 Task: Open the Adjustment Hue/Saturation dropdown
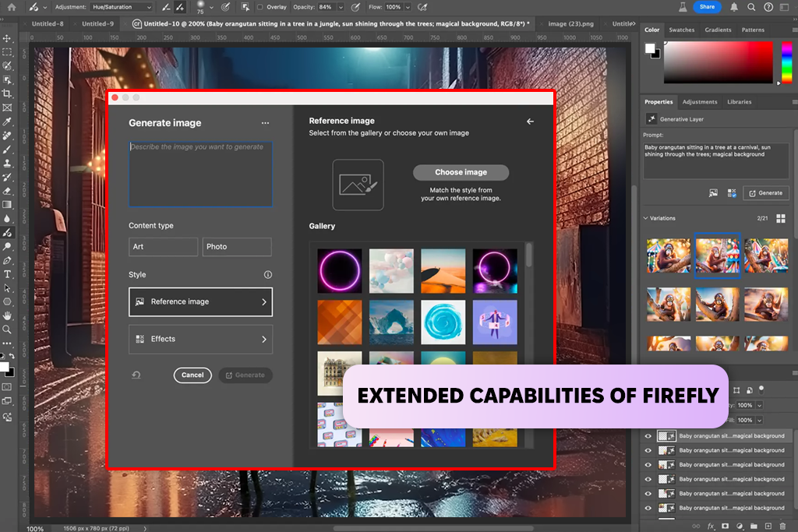pos(122,7)
